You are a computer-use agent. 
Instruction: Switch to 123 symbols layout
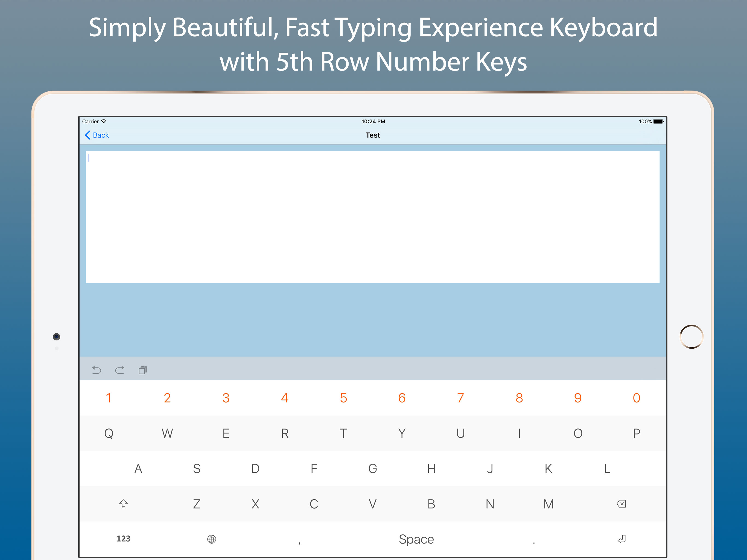coord(123,539)
